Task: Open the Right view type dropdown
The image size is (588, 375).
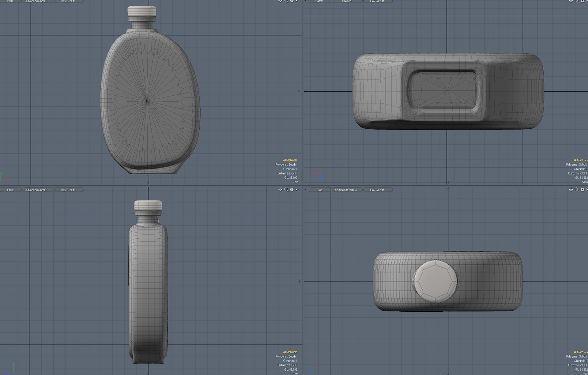Action: coord(10,190)
